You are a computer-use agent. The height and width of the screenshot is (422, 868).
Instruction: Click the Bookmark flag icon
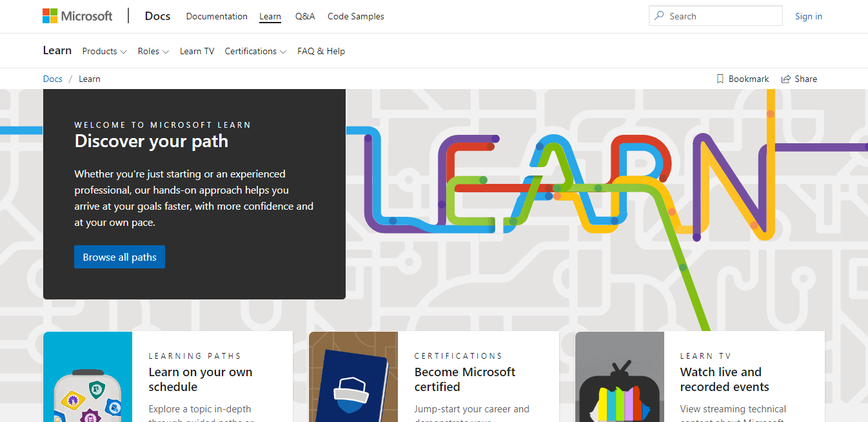[720, 78]
